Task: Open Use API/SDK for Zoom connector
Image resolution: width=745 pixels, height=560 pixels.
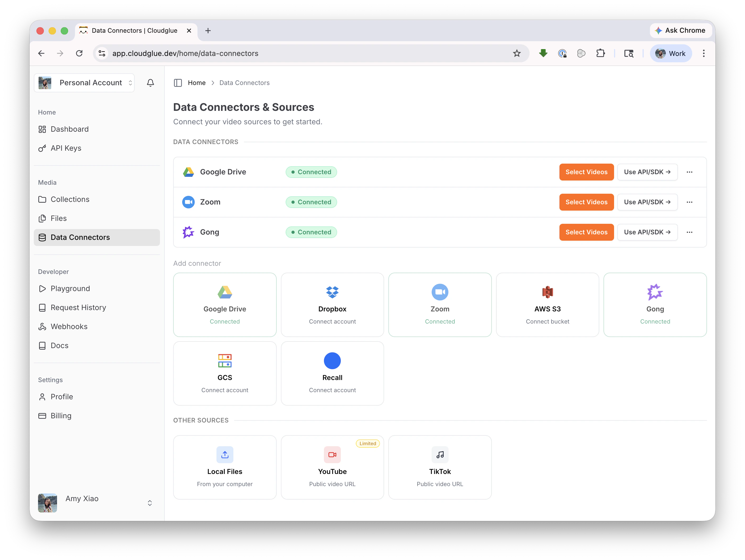Action: point(647,202)
